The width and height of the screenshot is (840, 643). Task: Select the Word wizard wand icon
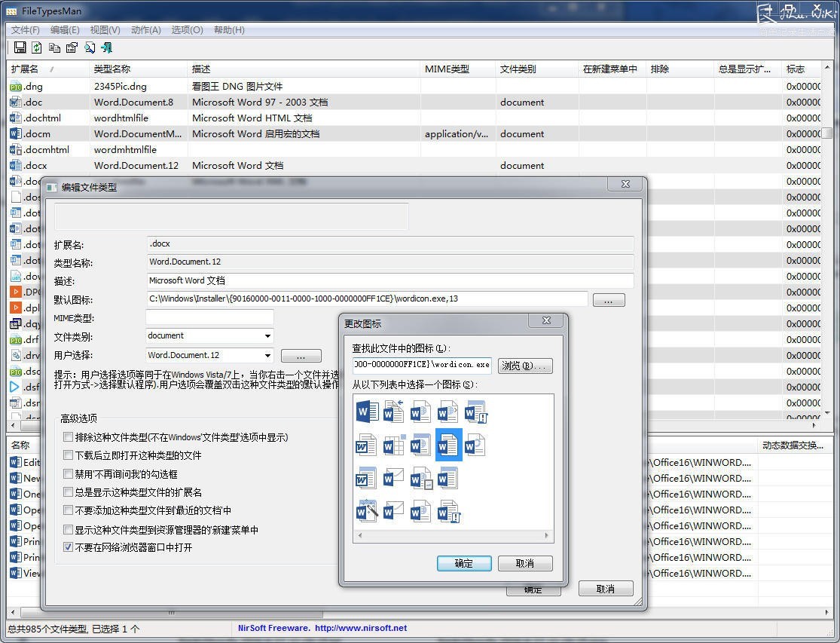367,512
